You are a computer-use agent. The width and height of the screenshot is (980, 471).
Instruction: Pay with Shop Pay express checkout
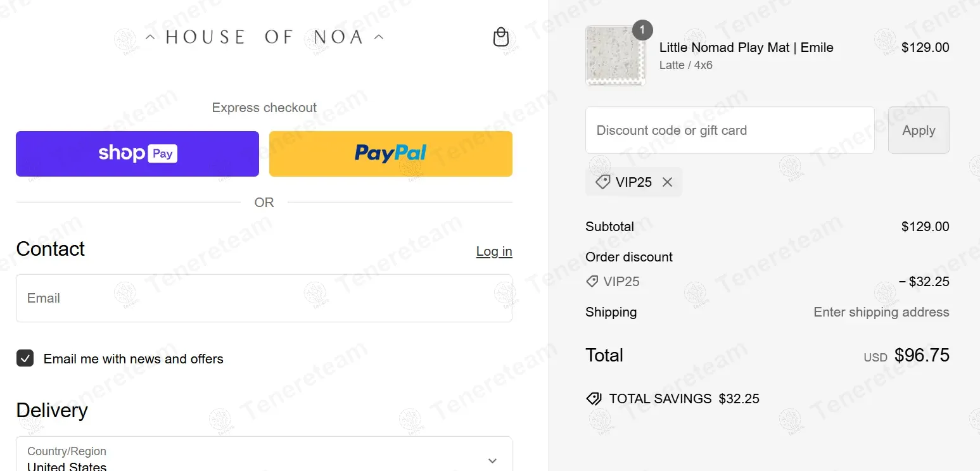pos(137,154)
